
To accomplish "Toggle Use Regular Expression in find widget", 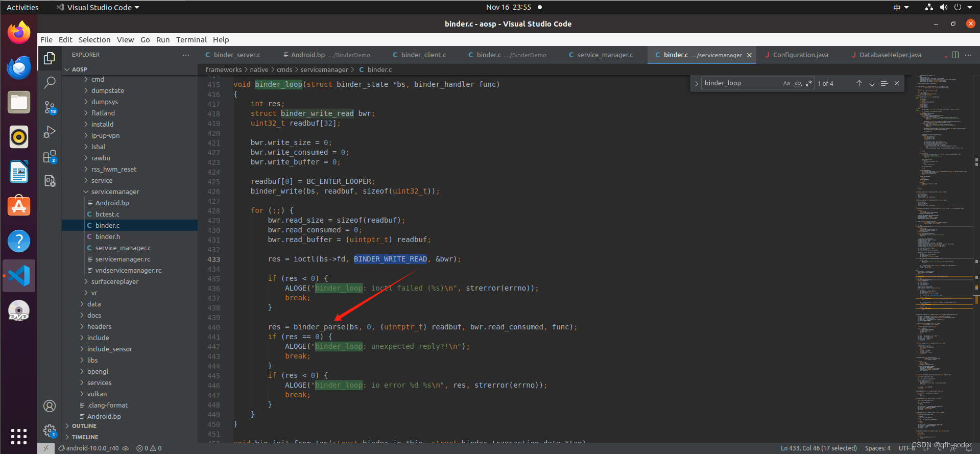I will 808,83.
